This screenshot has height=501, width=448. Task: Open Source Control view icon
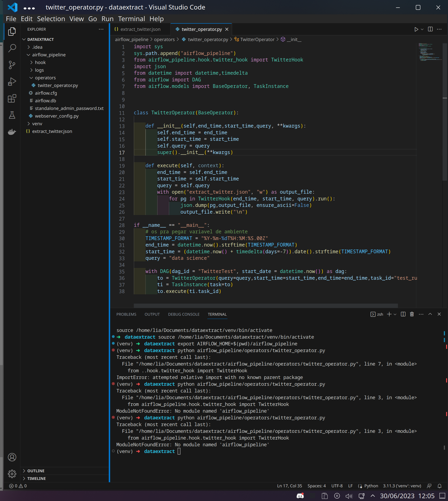tap(12, 65)
